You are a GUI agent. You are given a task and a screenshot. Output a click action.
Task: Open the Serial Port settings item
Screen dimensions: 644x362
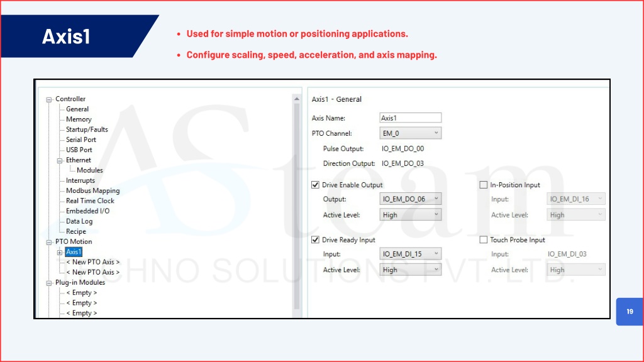tap(81, 140)
